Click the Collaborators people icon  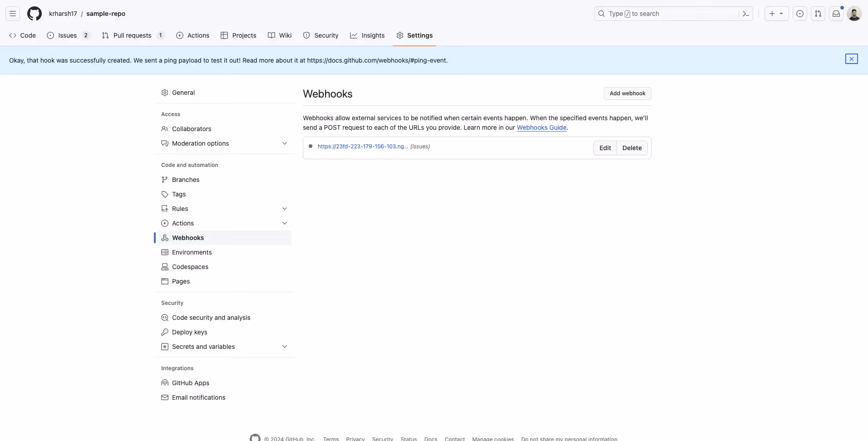click(165, 129)
